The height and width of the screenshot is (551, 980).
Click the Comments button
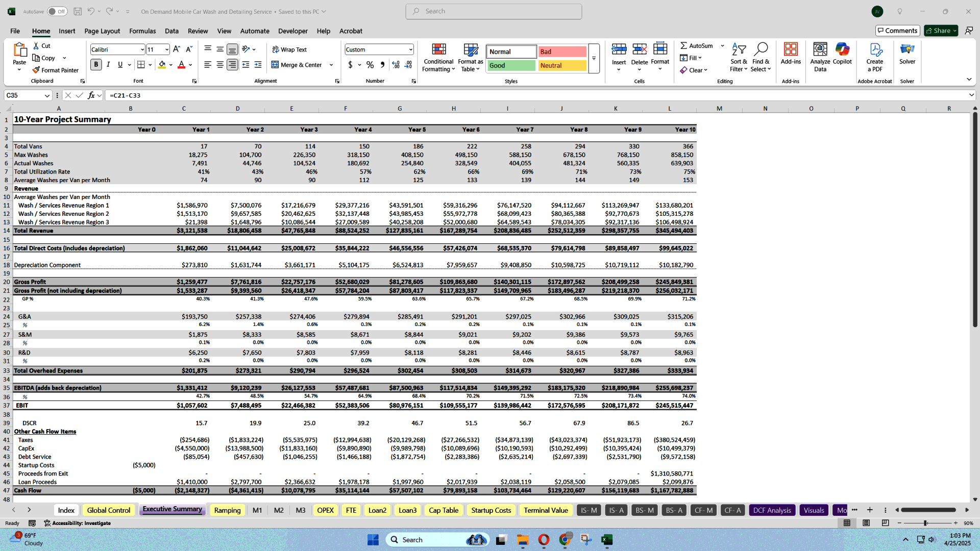(x=897, y=31)
